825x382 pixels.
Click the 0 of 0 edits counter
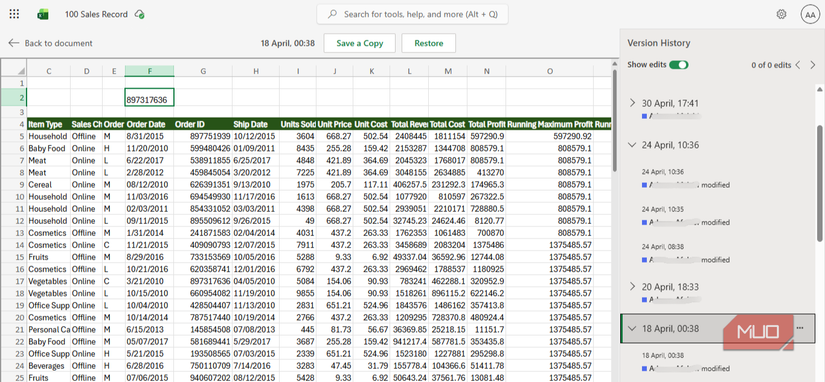pos(771,65)
